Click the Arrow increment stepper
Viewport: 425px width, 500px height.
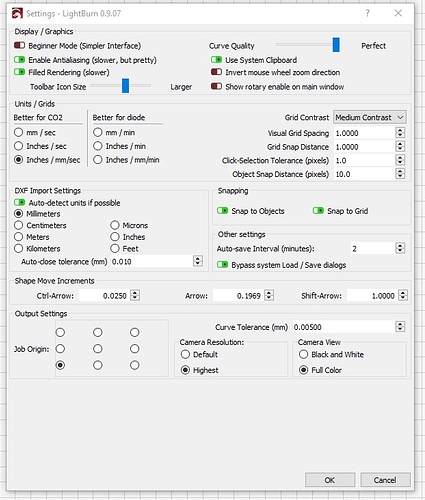coord(269,295)
